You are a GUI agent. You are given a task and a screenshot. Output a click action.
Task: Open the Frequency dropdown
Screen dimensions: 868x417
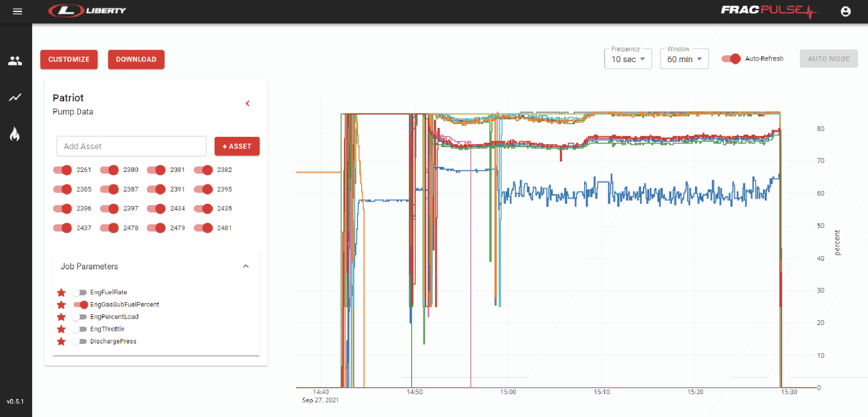click(628, 59)
